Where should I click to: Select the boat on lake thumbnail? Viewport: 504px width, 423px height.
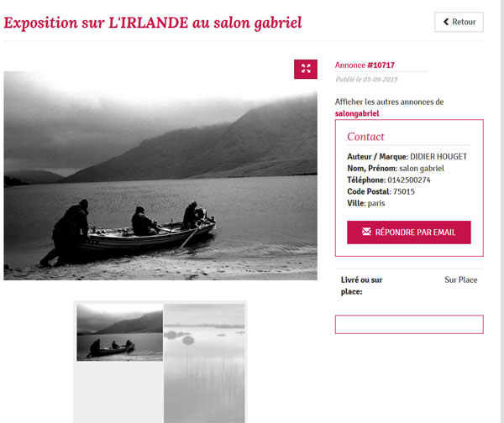(120, 332)
